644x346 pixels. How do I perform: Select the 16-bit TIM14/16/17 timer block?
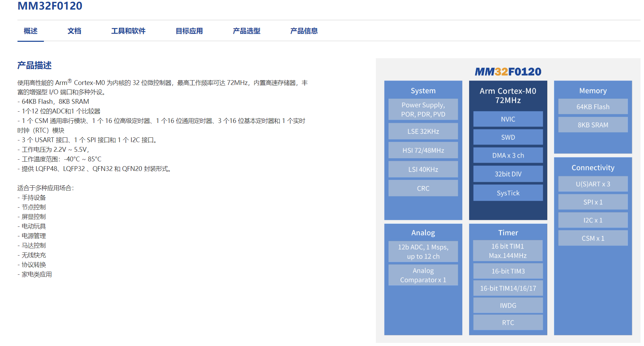508,288
